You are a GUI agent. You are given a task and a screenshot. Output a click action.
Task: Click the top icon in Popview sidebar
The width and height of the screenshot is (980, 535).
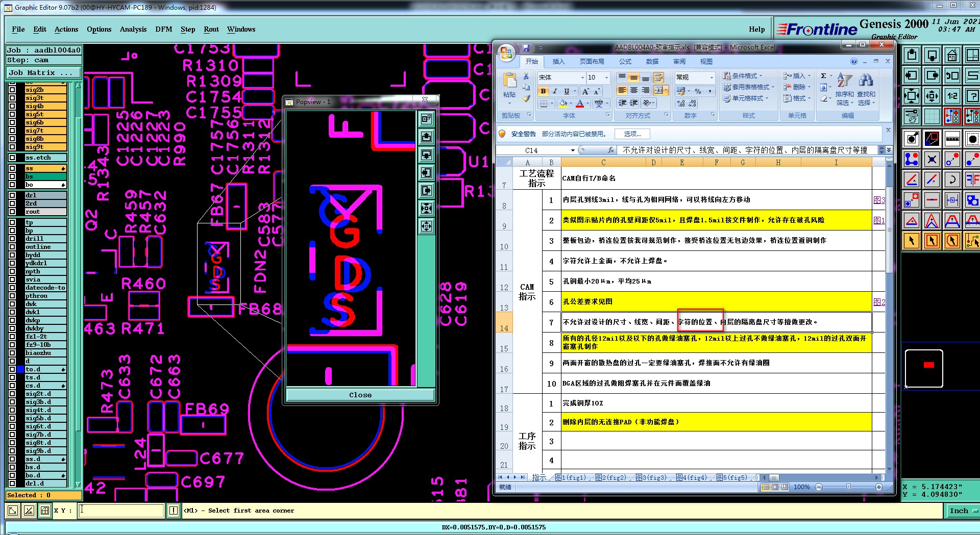point(426,119)
